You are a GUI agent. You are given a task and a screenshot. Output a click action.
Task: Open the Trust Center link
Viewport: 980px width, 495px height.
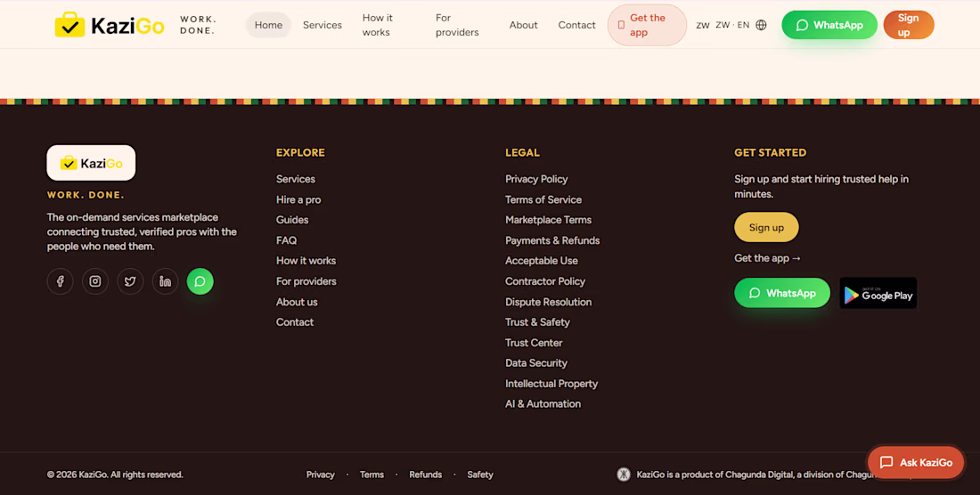[534, 343]
